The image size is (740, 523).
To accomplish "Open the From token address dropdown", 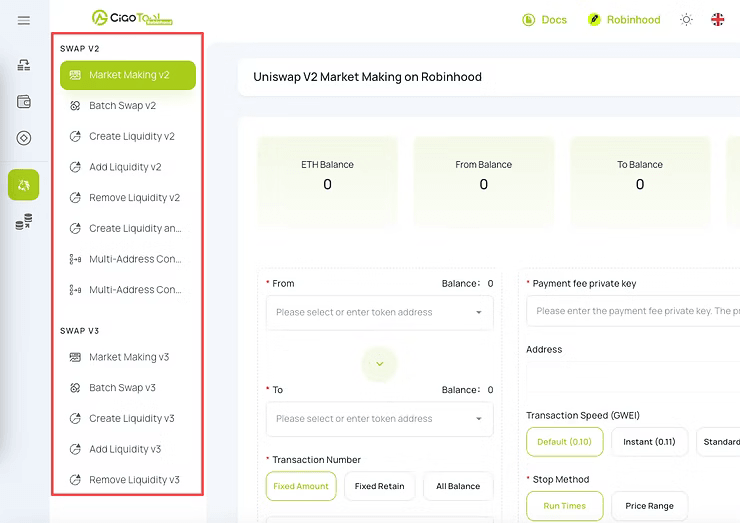I will (379, 312).
